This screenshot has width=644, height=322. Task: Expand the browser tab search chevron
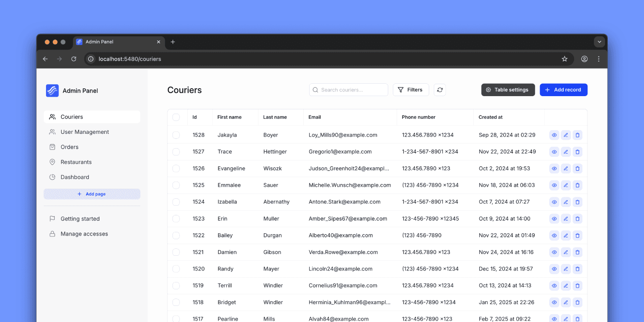coord(599,42)
